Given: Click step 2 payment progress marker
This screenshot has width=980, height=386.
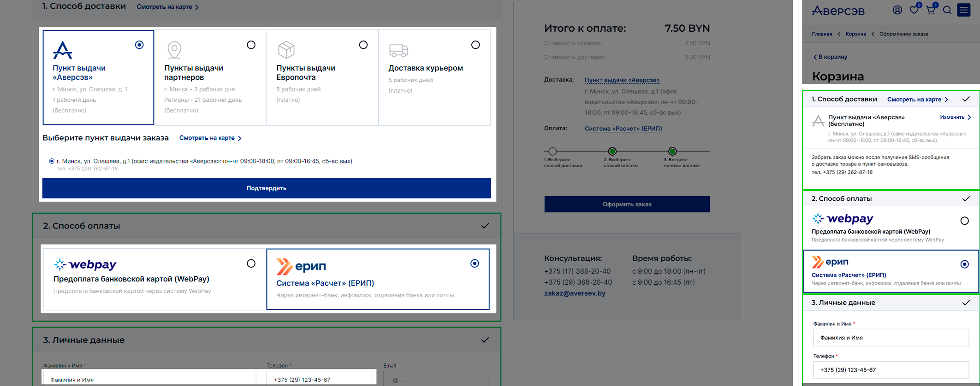Looking at the screenshot, I should (x=612, y=151).
